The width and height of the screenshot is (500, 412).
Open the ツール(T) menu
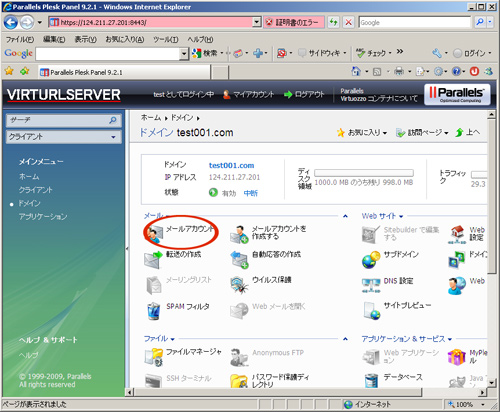click(165, 40)
